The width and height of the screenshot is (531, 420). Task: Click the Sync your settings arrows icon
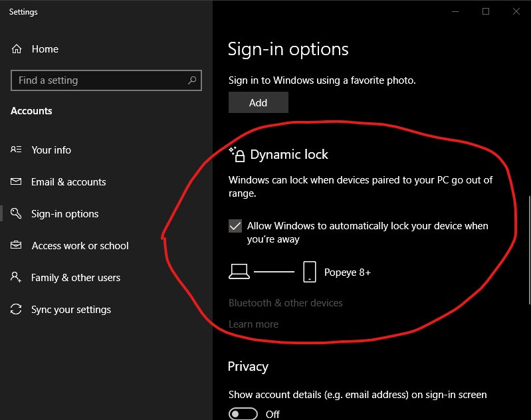click(16, 309)
